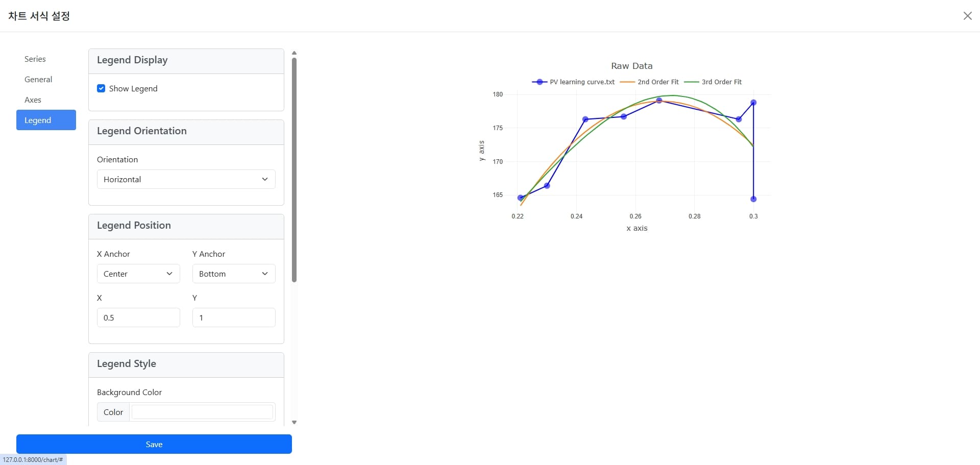
Task: Expand the X Anchor dropdown
Action: (x=138, y=274)
